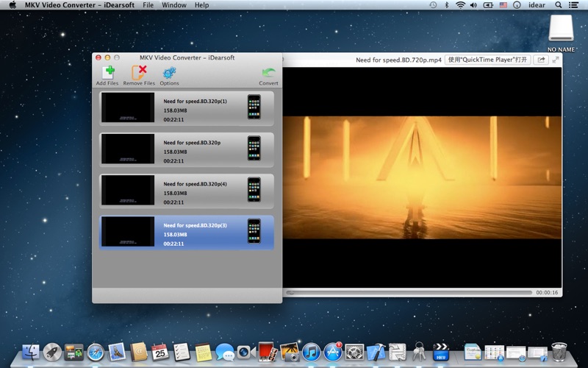Open the Window menu

coord(174,5)
